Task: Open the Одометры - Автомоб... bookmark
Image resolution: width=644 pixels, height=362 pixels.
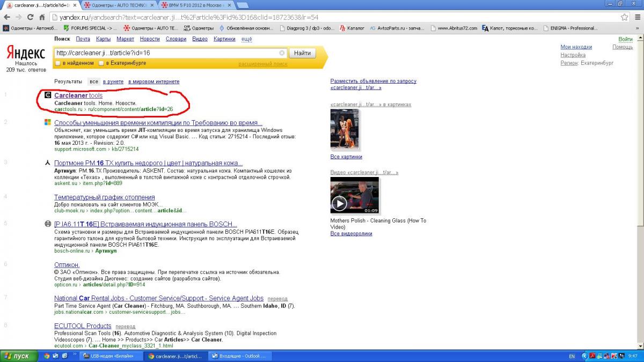Action: [30, 28]
